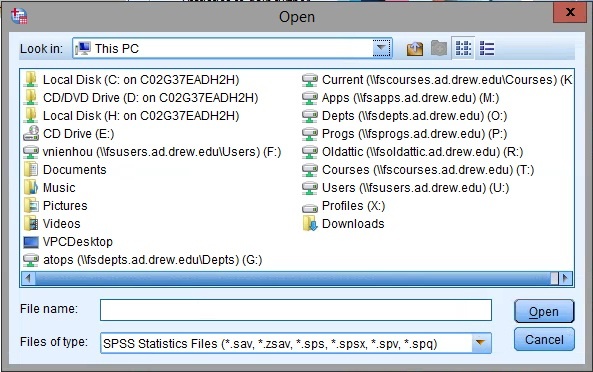Image resolution: width=593 pixels, height=372 pixels.
Task: Open the Look in dropdown arrow
Action: [382, 48]
